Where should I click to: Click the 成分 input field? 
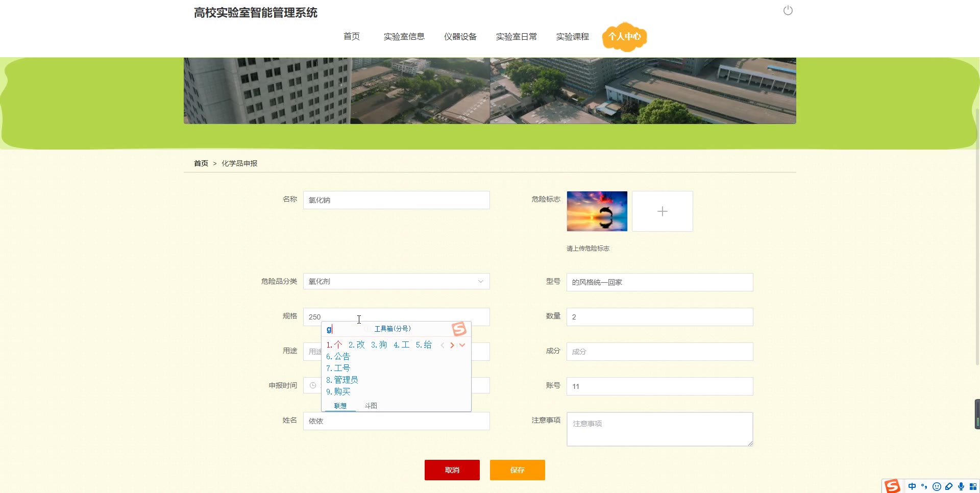[659, 352]
